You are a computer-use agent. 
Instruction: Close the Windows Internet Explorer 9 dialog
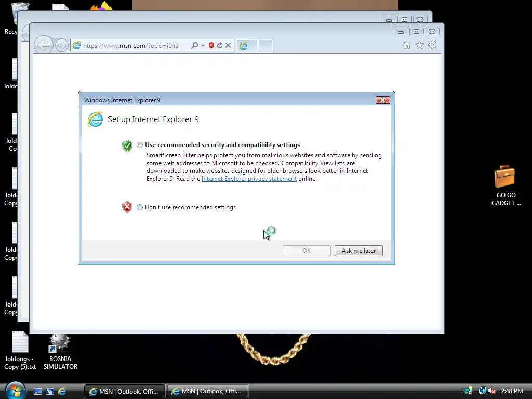coord(383,100)
